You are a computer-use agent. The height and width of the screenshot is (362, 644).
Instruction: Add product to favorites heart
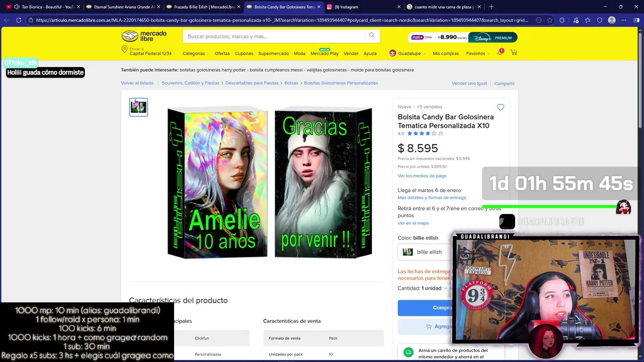click(x=501, y=107)
